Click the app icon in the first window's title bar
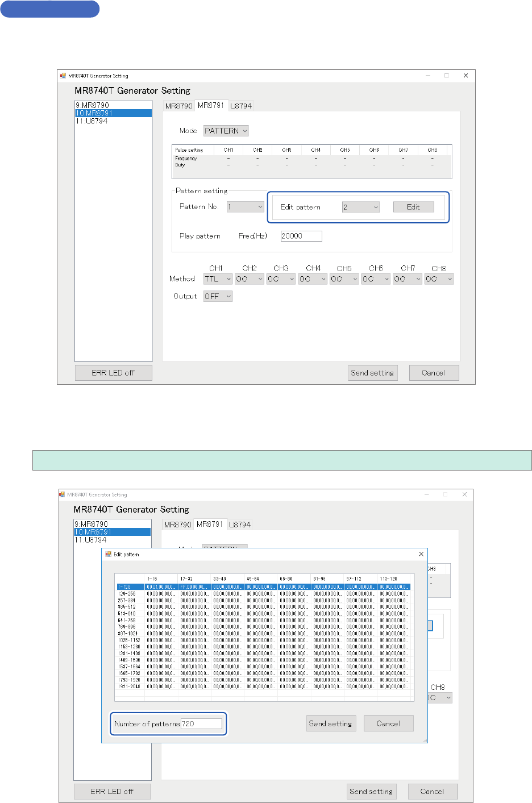Image resolution: width=532 pixels, height=803 pixels. (x=63, y=76)
